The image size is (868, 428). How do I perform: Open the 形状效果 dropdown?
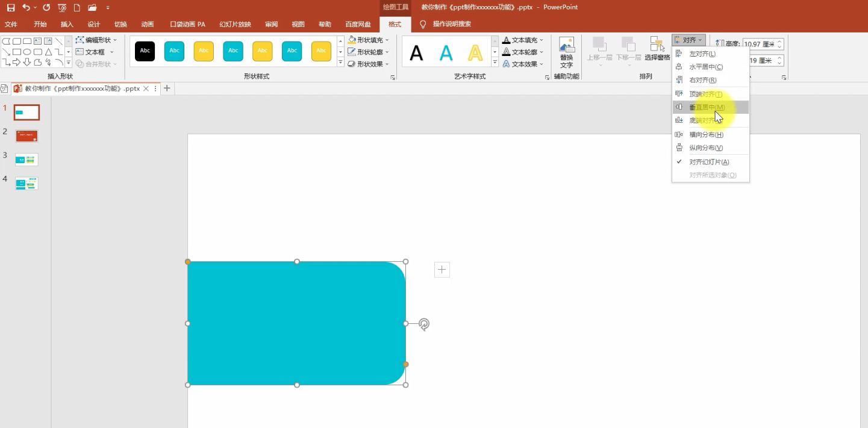click(369, 64)
